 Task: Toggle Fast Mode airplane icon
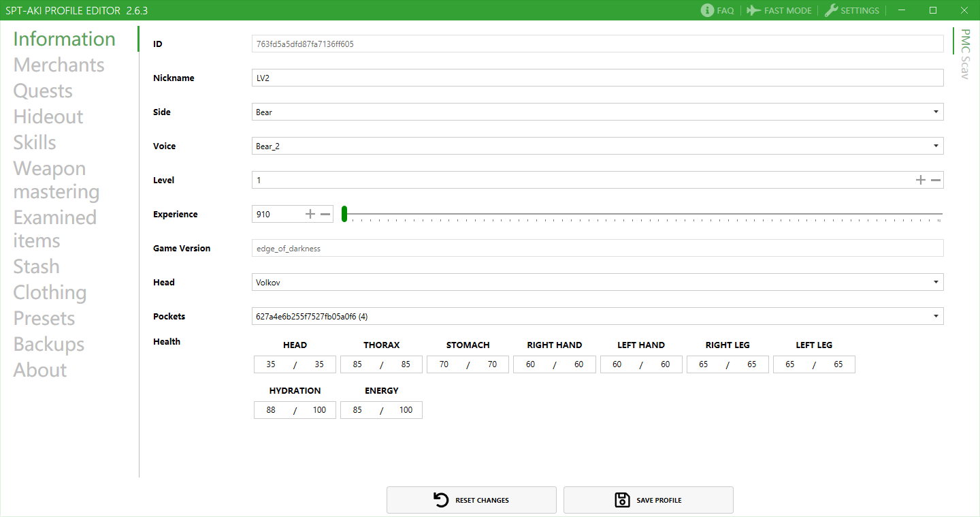point(753,10)
